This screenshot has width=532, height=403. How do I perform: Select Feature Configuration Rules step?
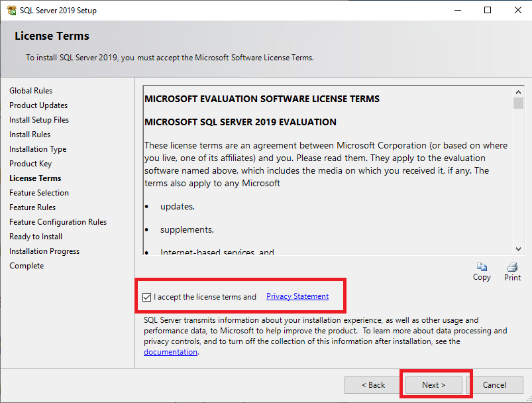coord(58,222)
